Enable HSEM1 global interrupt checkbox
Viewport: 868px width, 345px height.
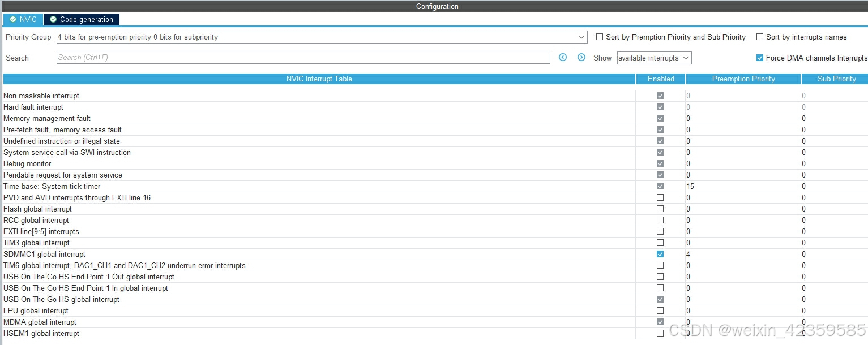click(x=660, y=334)
